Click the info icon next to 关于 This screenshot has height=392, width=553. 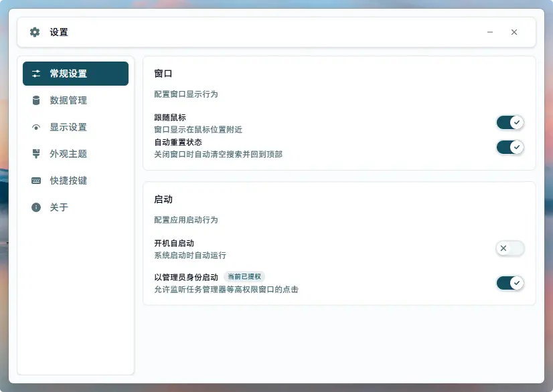click(x=38, y=207)
